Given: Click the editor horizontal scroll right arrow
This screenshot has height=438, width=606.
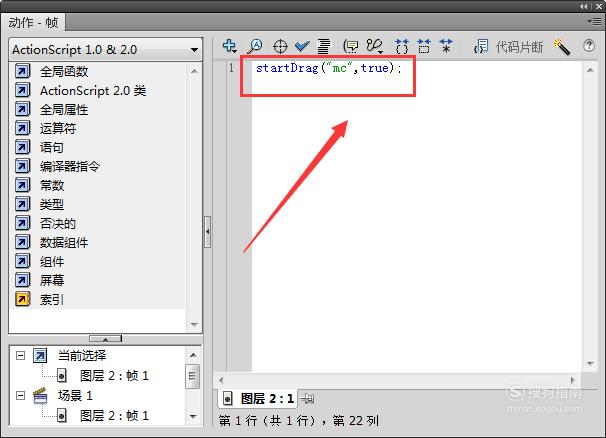Looking at the screenshot, I should coord(572,380).
